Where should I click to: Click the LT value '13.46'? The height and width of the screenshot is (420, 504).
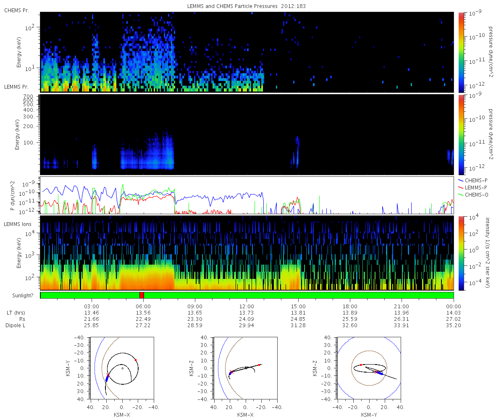(92, 313)
